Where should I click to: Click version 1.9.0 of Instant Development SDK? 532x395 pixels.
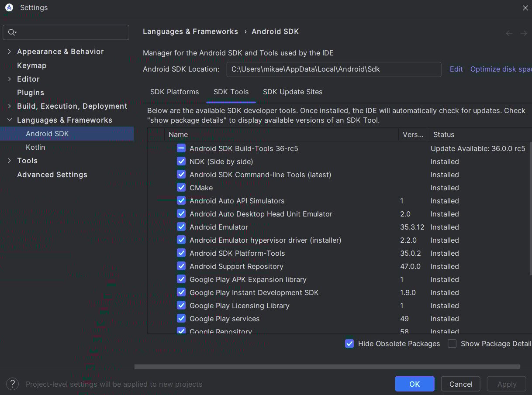(x=408, y=292)
